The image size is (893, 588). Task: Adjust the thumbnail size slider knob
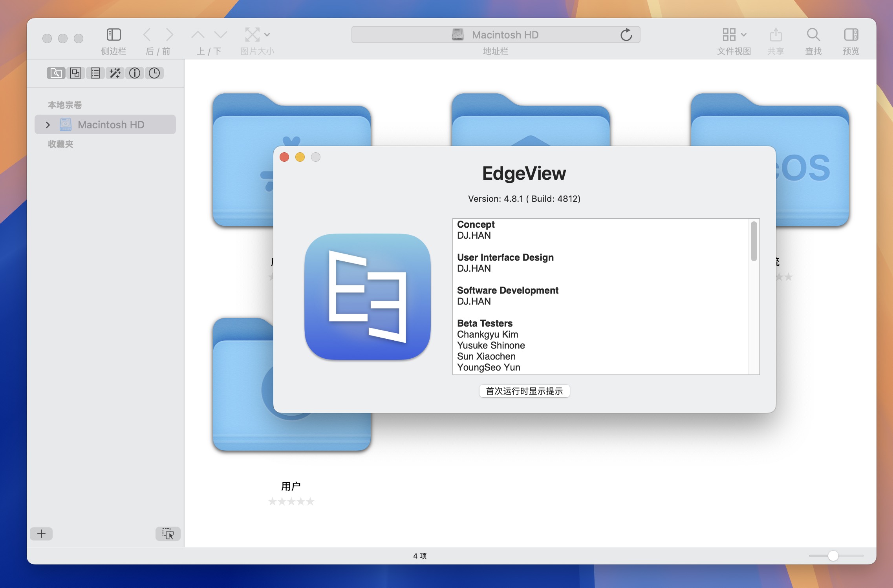(833, 556)
